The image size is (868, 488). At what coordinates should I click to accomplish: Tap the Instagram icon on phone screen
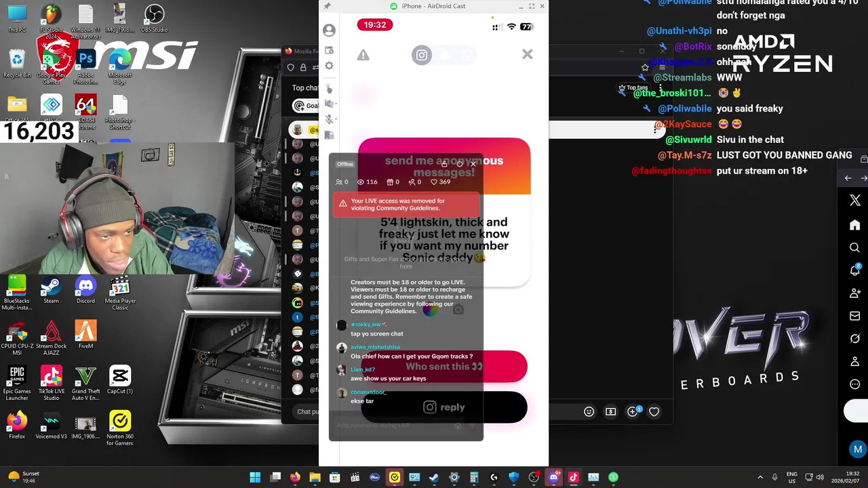(422, 55)
